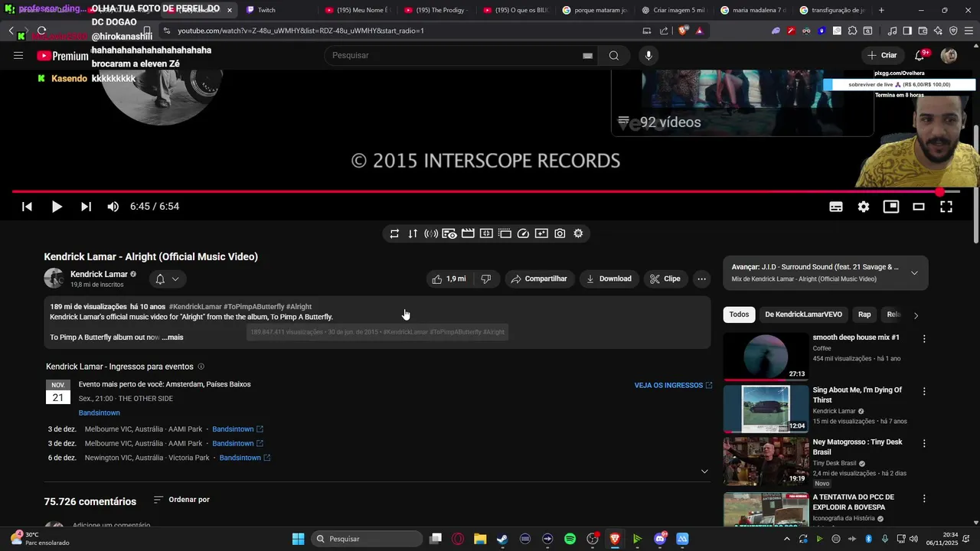Select the Todos filter chip
The image size is (980, 551).
(739, 315)
